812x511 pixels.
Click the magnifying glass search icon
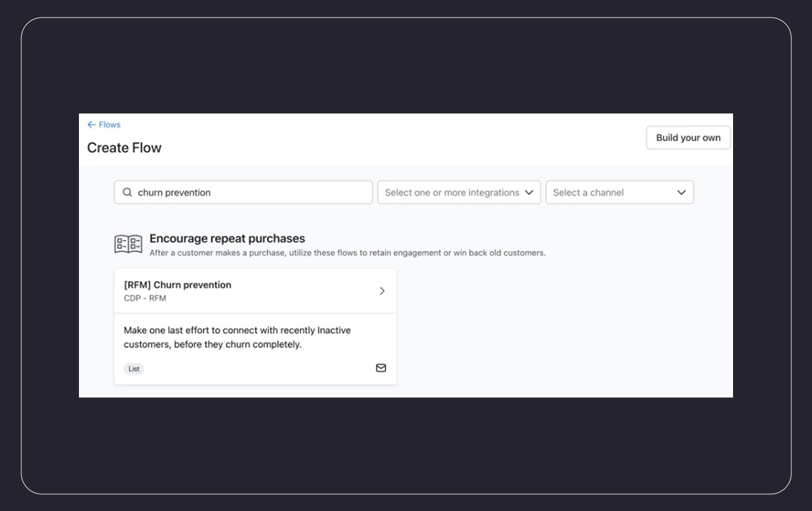pyautogui.click(x=127, y=192)
